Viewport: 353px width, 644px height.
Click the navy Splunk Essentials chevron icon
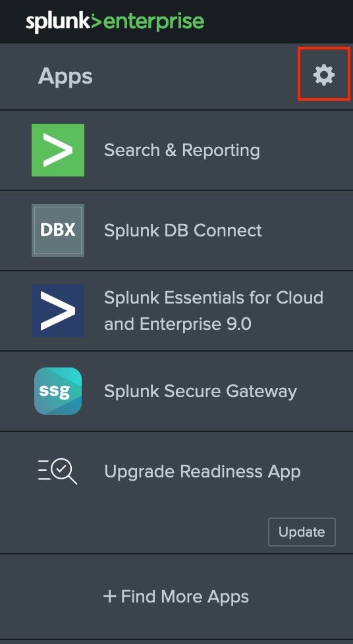[58, 311]
